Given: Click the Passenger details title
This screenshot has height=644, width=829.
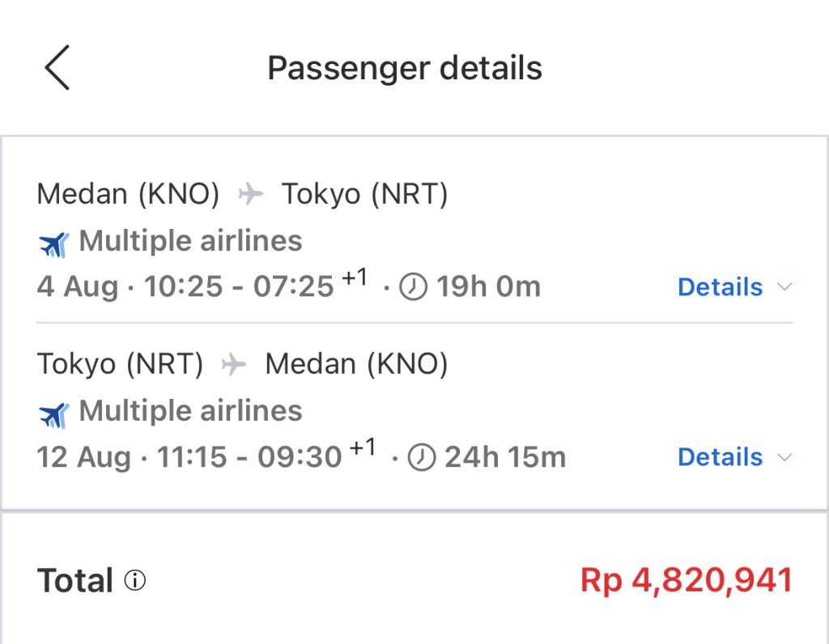Looking at the screenshot, I should tap(405, 68).
